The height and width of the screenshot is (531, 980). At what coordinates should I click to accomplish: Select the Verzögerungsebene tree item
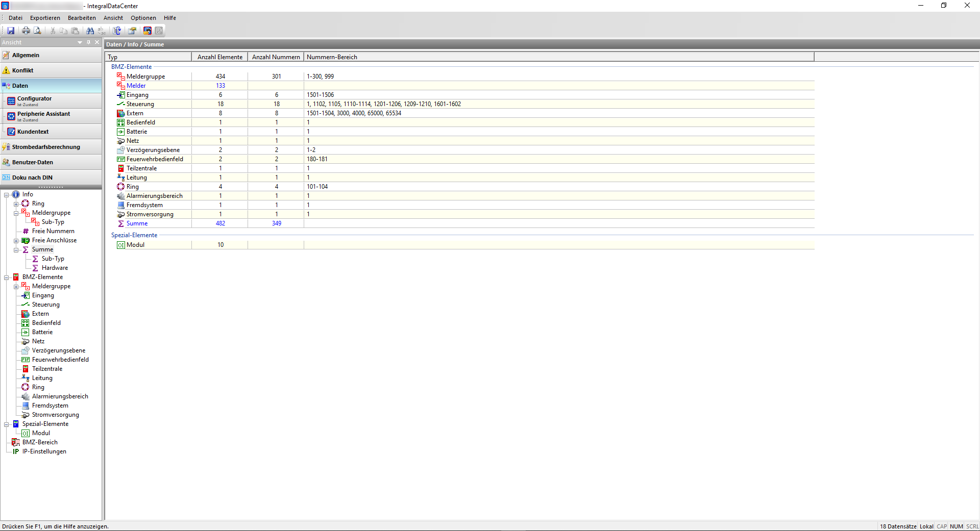click(x=59, y=350)
